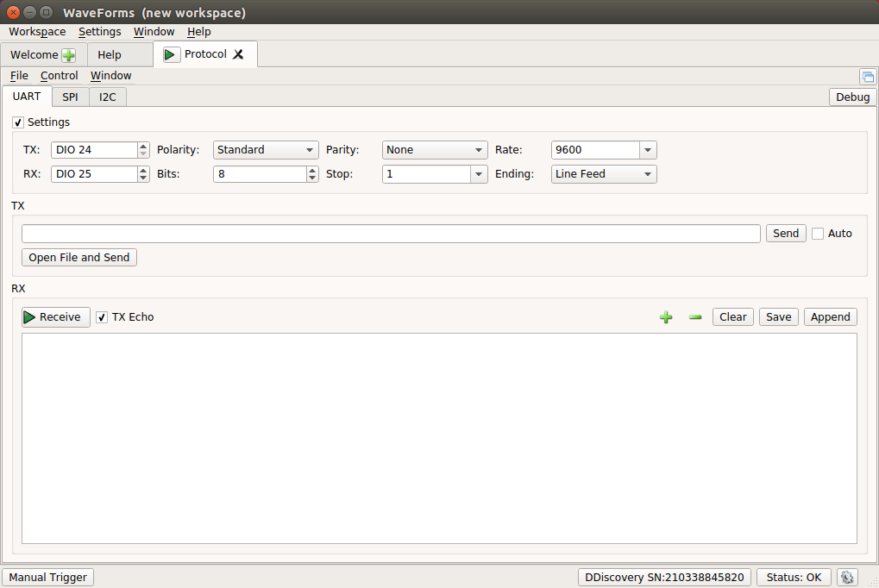This screenshot has height=588, width=879.
Task: Step the Bits value spinner up
Action: pyautogui.click(x=312, y=170)
